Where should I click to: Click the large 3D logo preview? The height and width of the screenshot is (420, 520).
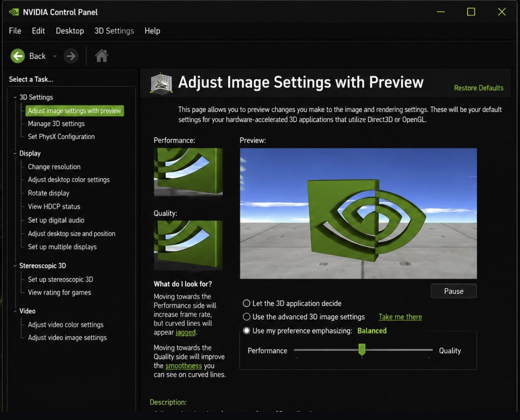(358, 214)
